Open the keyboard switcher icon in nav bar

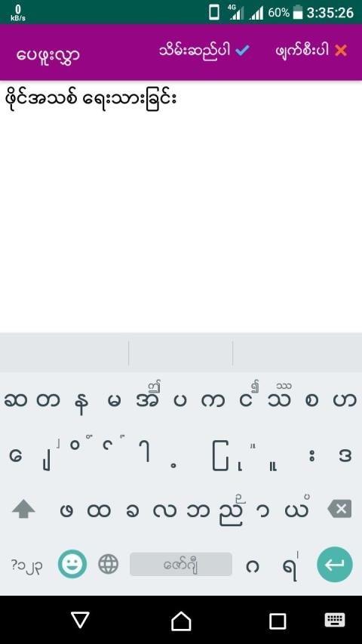tap(335, 620)
